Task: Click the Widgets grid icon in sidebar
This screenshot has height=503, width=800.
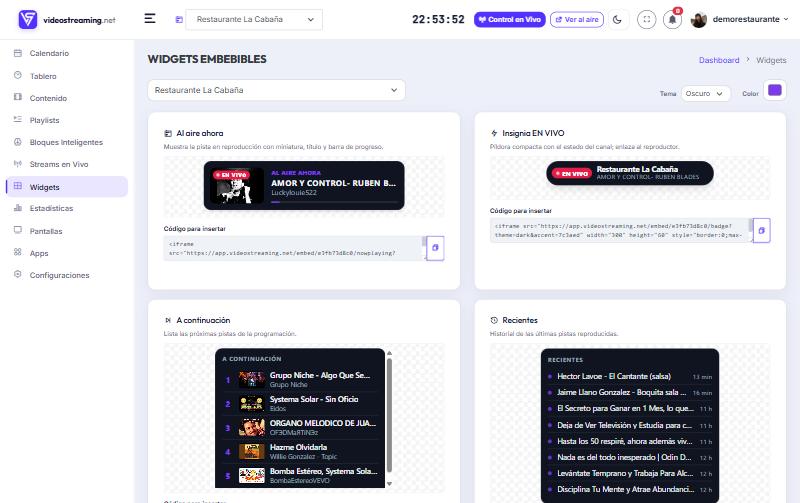Action: pyautogui.click(x=18, y=186)
